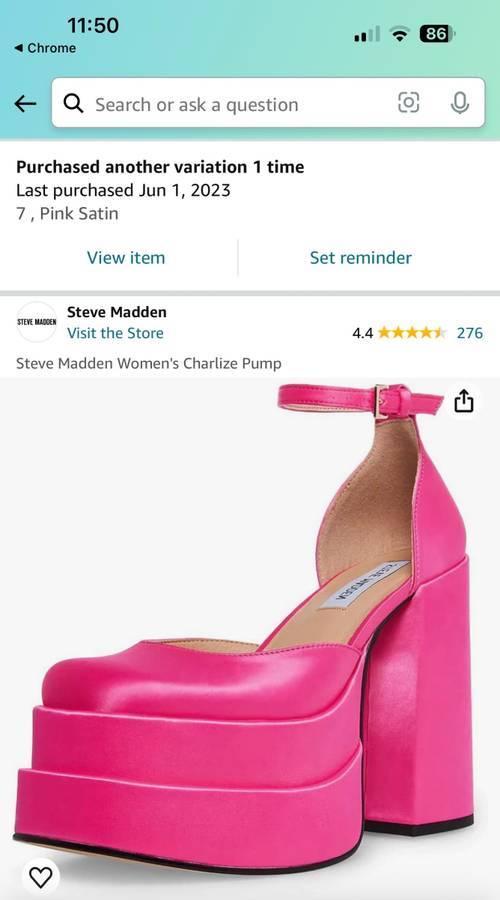Tap Purchased another variation 1 time heading
This screenshot has width=500, height=900.
point(160,167)
